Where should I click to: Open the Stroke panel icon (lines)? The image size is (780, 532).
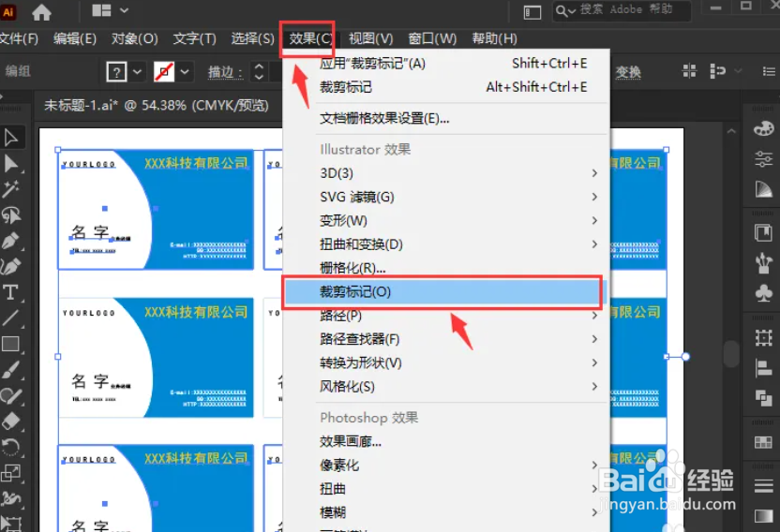763,485
